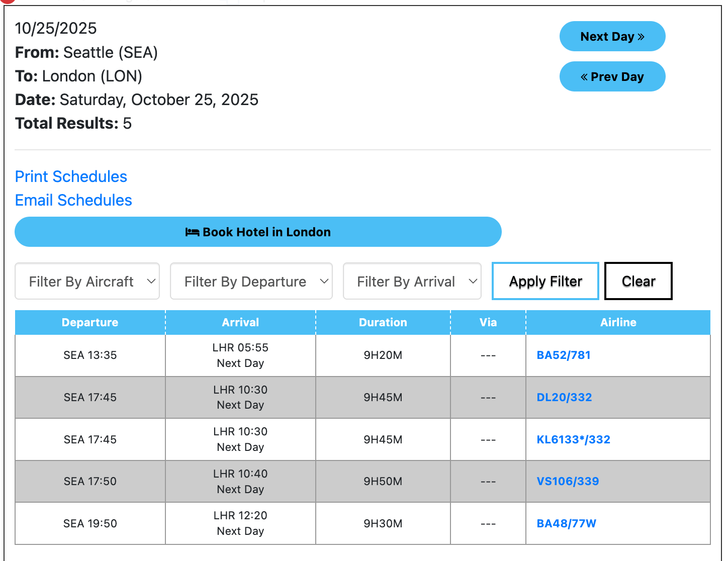Click the Clear filter button
This screenshot has width=728, height=561.
coord(638,281)
